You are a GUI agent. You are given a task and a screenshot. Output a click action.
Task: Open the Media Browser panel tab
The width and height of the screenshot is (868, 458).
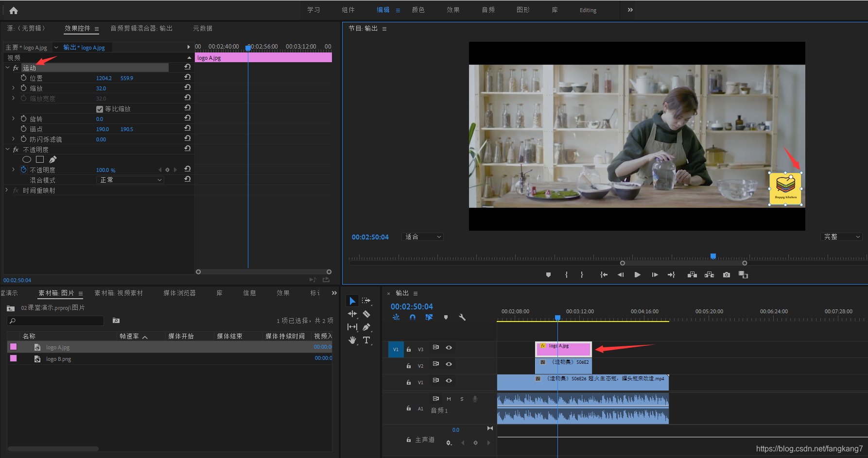point(179,293)
